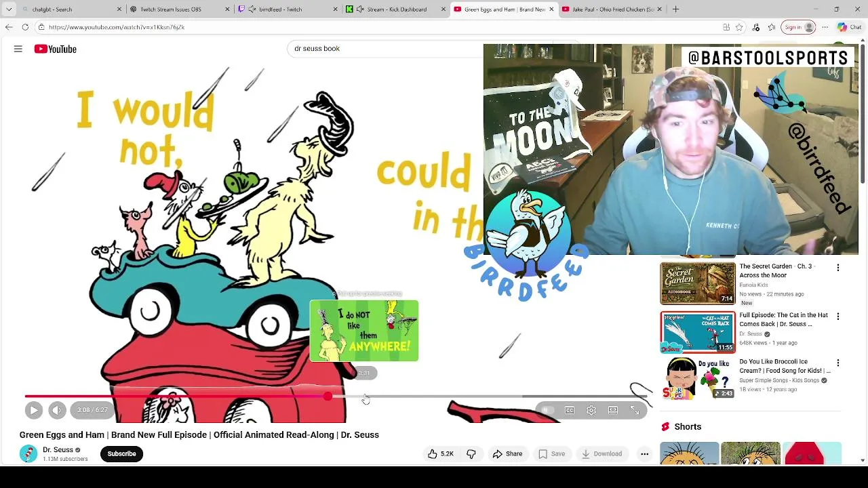Image resolution: width=868 pixels, height=488 pixels.
Task: Open options menu for Broccoli Ice Cream video
Action: (838, 363)
